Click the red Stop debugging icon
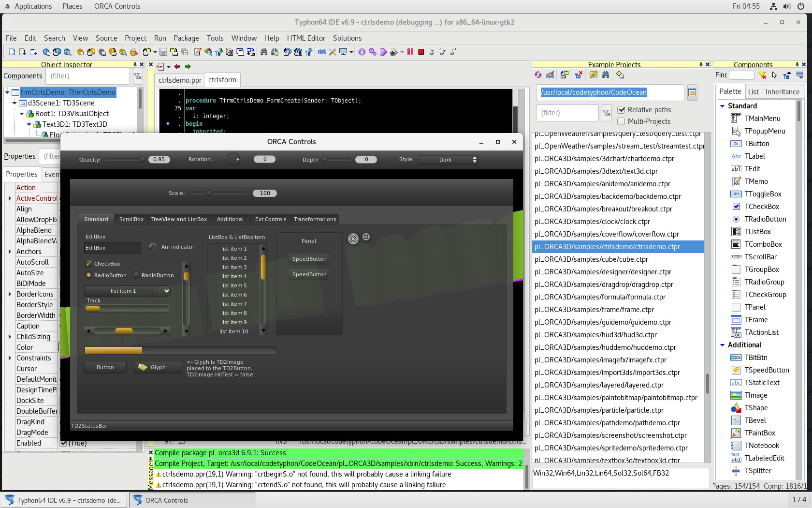812x508 pixels. pyautogui.click(x=421, y=52)
